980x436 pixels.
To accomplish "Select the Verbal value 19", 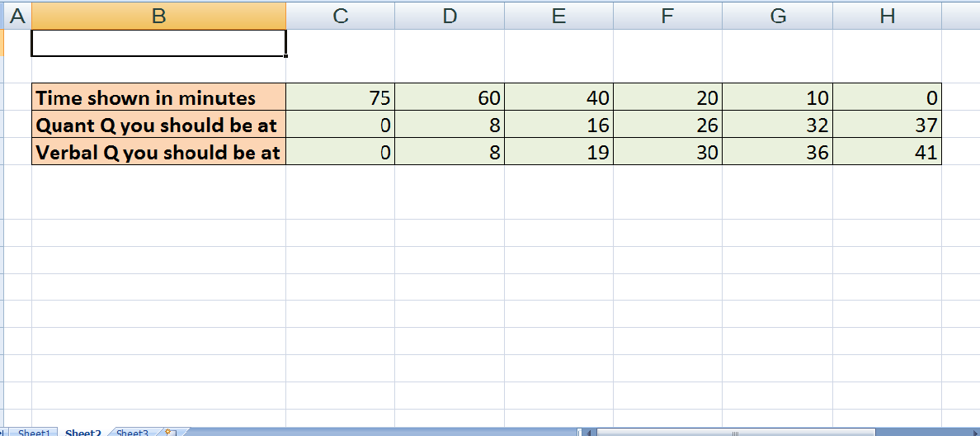I will click(558, 151).
